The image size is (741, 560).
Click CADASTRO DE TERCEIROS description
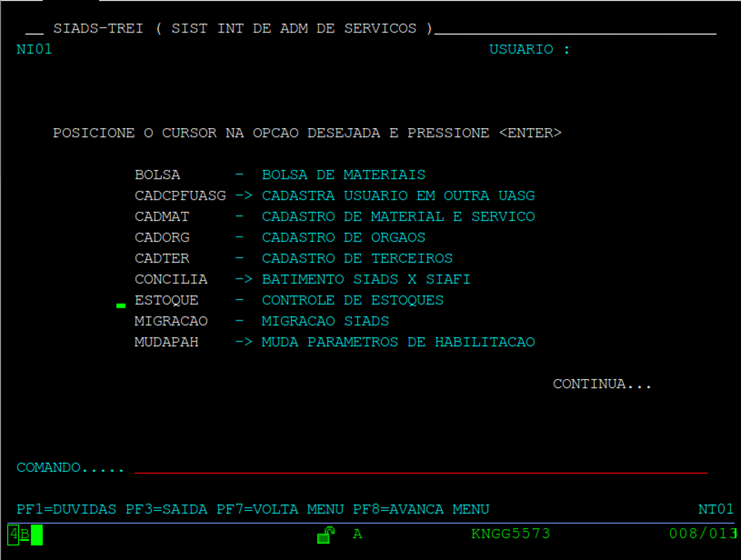point(357,258)
